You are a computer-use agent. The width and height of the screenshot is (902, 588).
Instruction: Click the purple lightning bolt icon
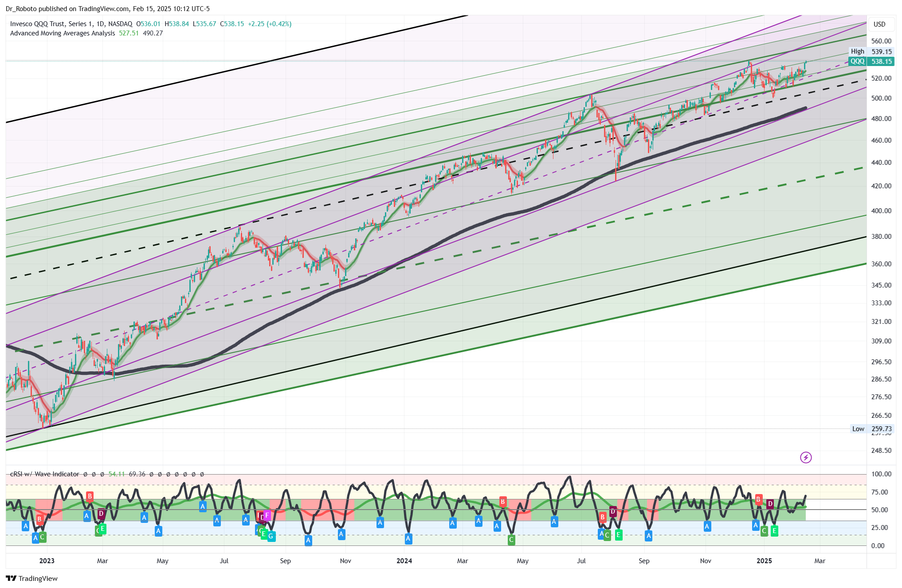pos(806,457)
